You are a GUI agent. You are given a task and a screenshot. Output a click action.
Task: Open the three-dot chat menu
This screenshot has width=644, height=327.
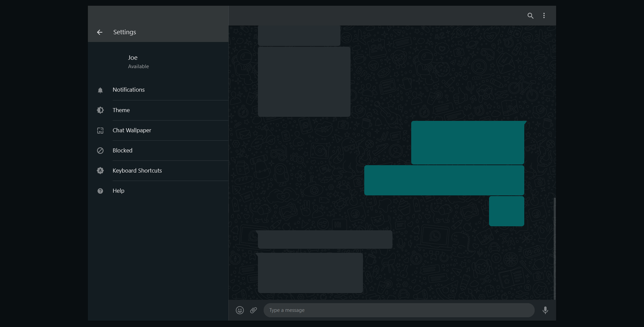tap(544, 15)
